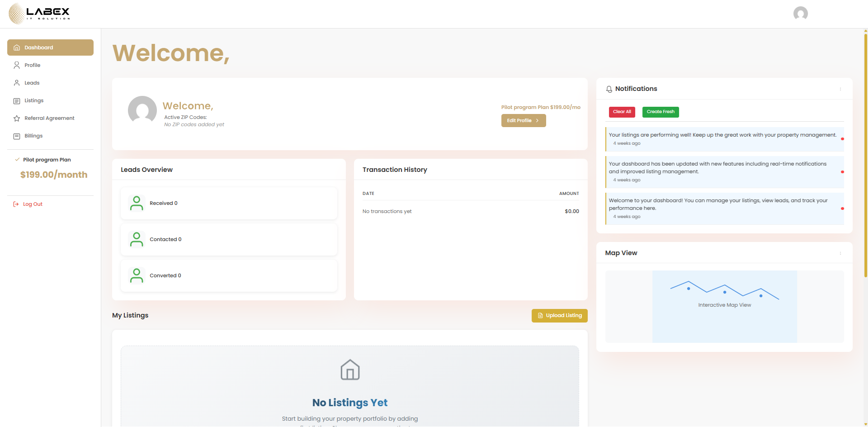Click the Labex IT Solution logo
868x427 pixels.
(39, 14)
